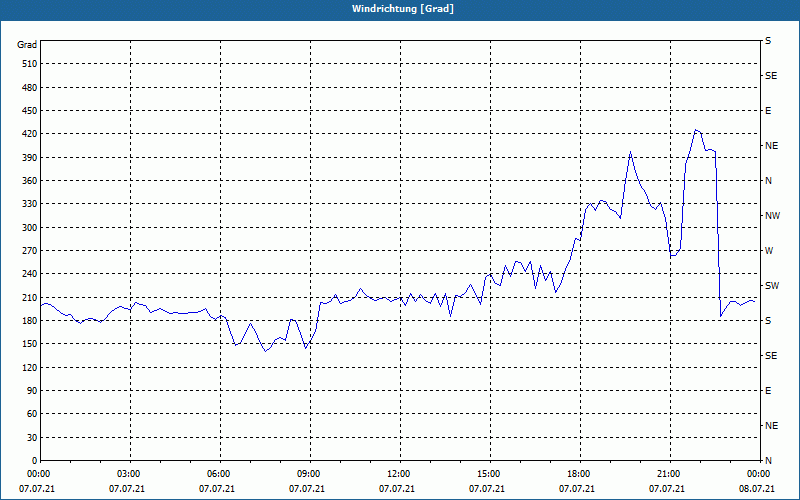Click the SW compass label

pyautogui.click(x=772, y=286)
